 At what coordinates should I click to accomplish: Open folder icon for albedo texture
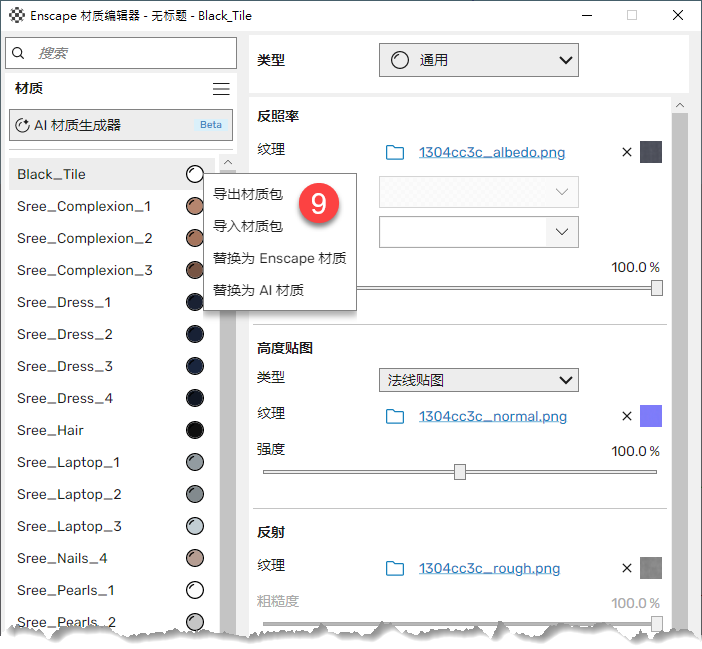click(x=395, y=153)
